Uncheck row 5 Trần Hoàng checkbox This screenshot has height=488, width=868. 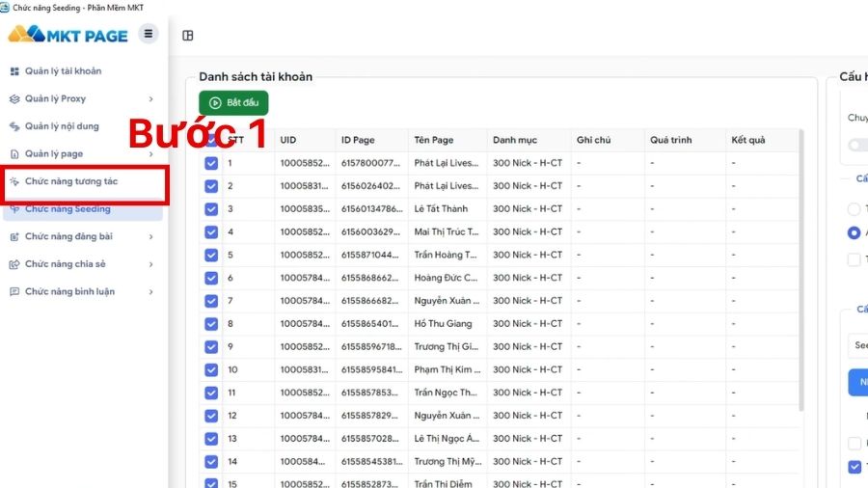[211, 255]
